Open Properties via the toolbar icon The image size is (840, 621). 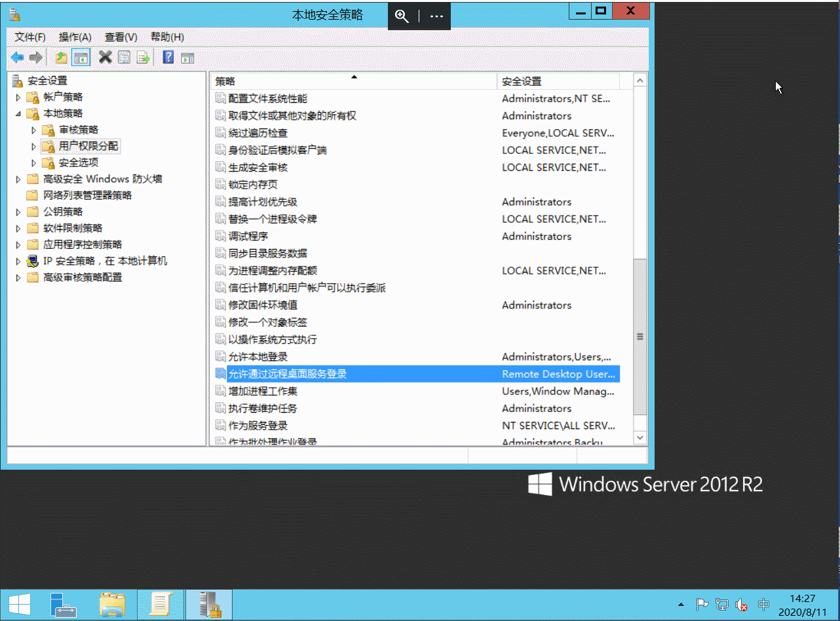[124, 58]
